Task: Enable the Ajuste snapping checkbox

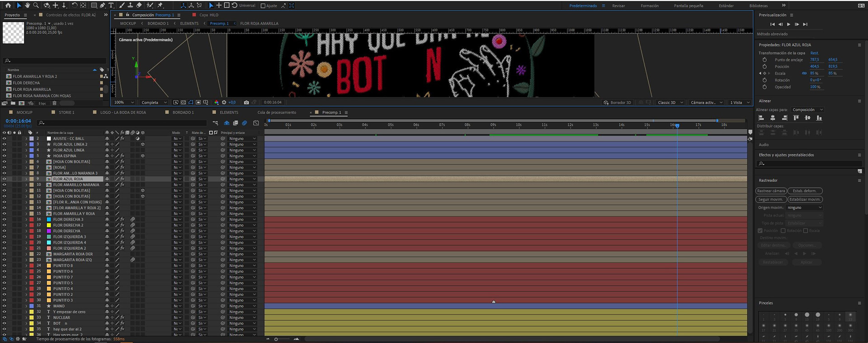Action: click(263, 6)
